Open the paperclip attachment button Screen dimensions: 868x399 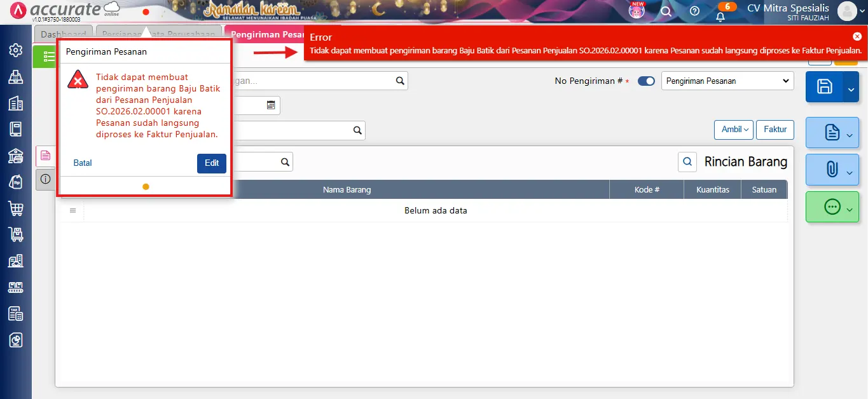click(x=832, y=169)
